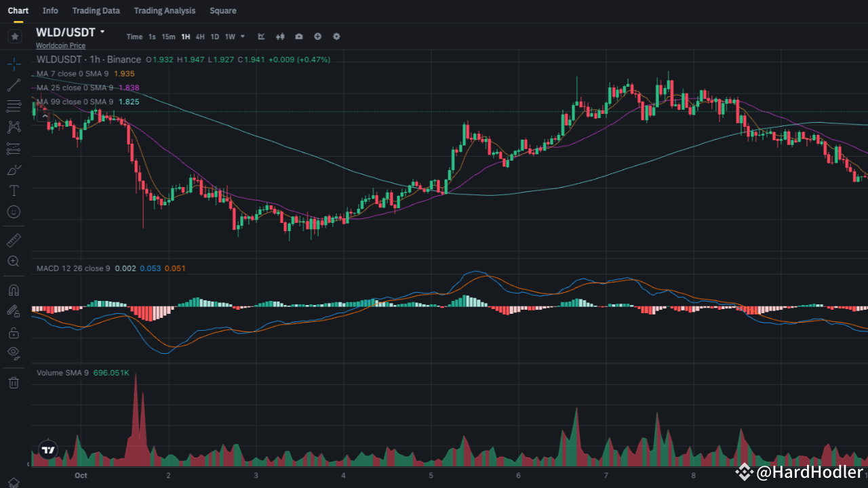This screenshot has height=488, width=868.
Task: Switch to the Chart tab
Action: 18,11
